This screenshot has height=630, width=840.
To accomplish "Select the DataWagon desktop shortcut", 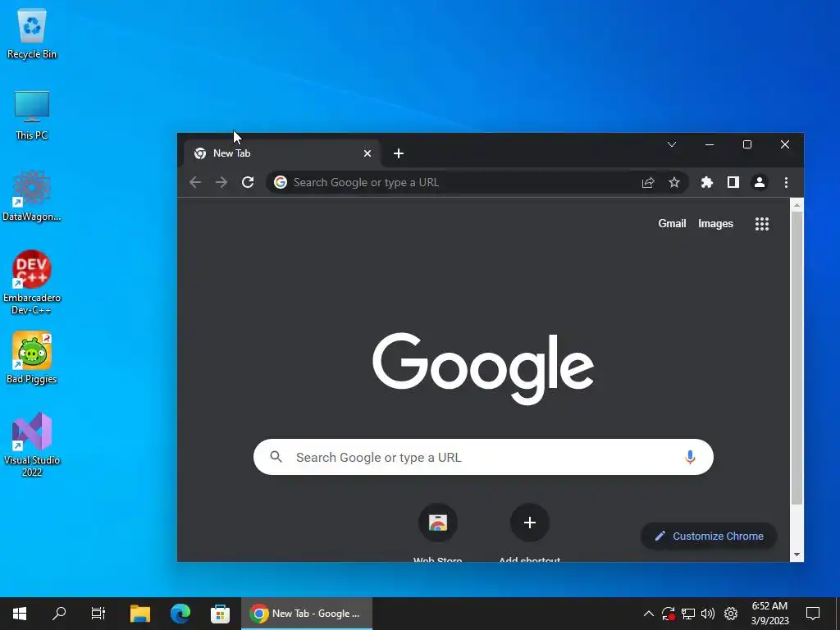I will coord(32,196).
